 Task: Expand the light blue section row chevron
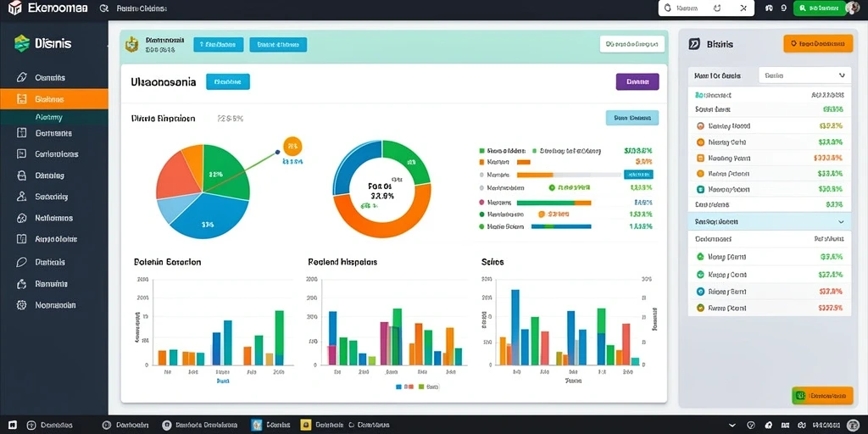tap(841, 221)
